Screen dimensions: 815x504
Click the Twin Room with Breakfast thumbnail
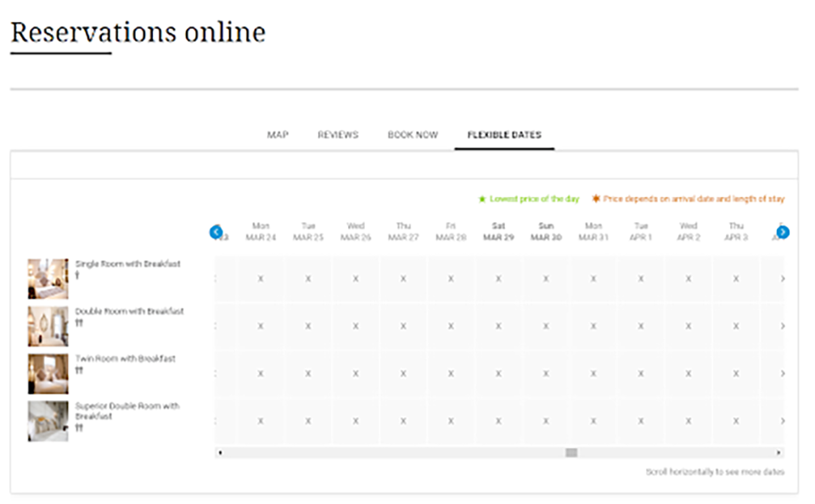click(48, 373)
